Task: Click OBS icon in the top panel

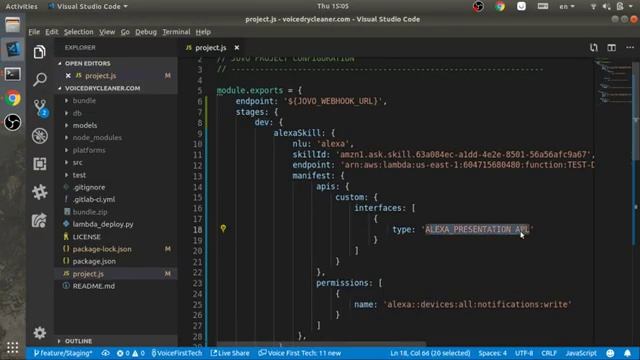Action: [478, 6]
